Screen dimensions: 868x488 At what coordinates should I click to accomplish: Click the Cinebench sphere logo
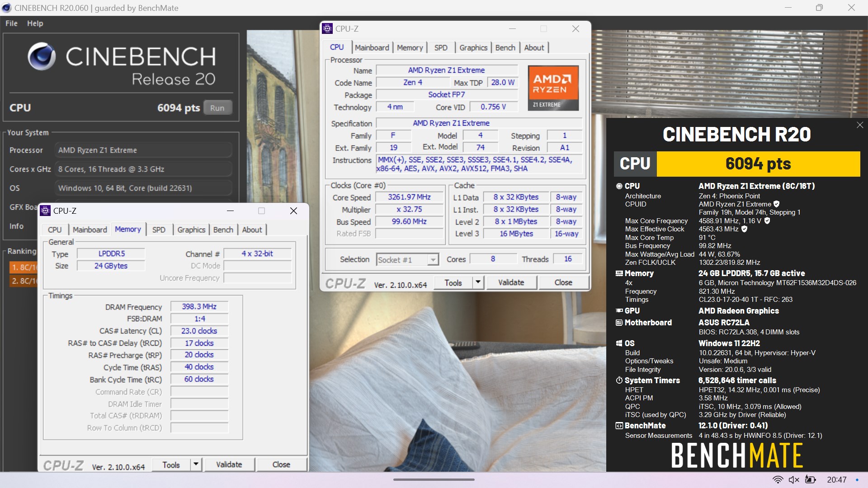42,56
